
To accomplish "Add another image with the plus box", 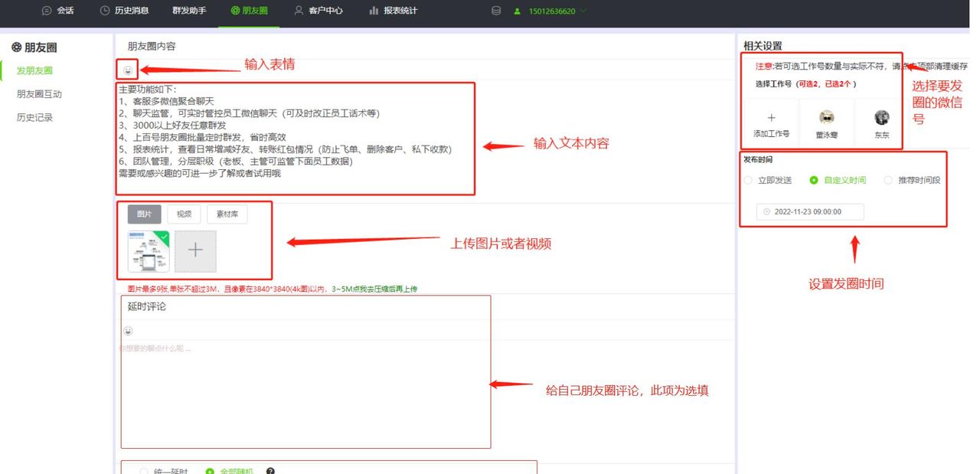I will (x=195, y=251).
